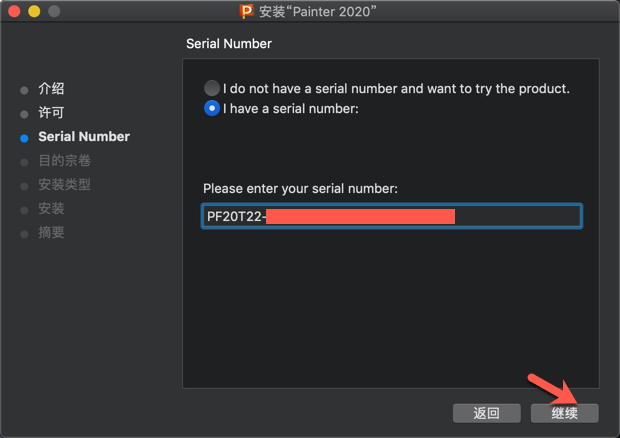Image resolution: width=620 pixels, height=438 pixels.
Task: Minimize the installer with the yellow button
Action: point(33,11)
